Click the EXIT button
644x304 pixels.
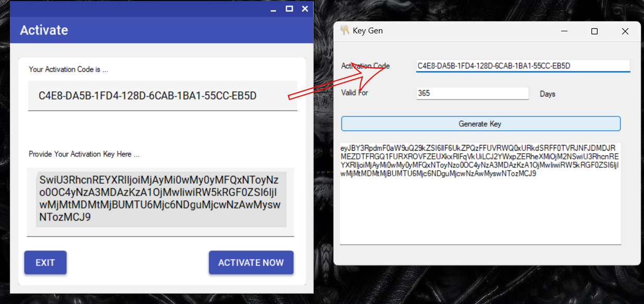(x=45, y=263)
